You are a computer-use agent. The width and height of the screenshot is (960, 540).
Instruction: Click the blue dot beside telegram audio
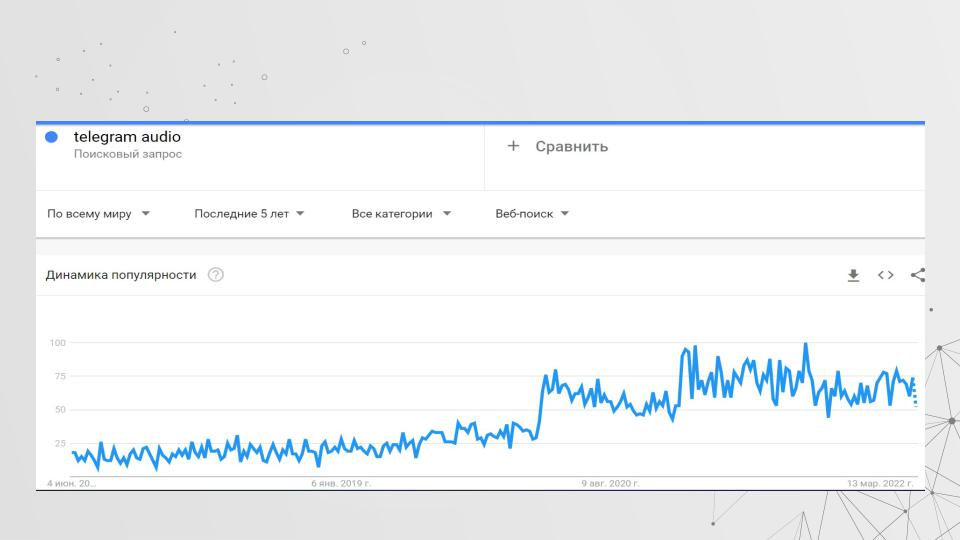[x=52, y=137]
